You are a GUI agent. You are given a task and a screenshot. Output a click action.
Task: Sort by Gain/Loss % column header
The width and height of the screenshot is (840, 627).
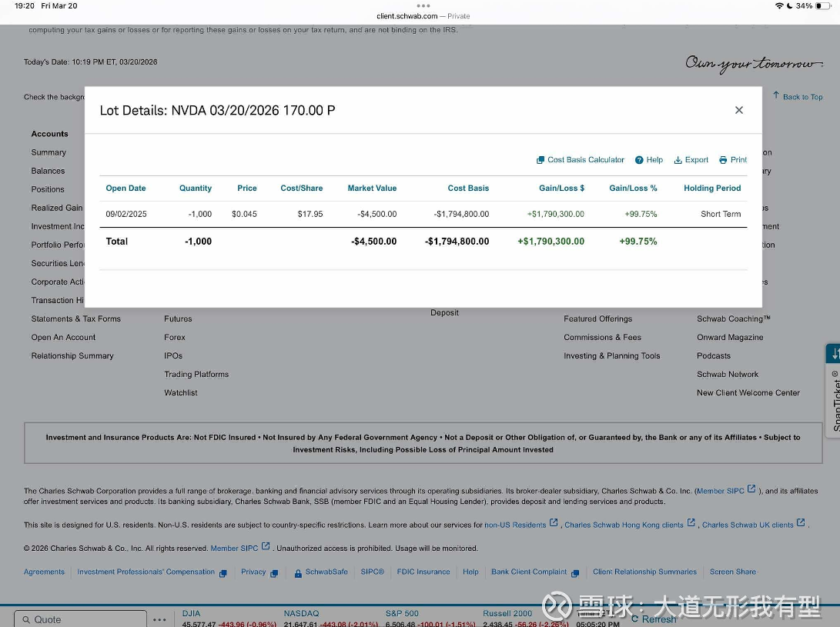(633, 188)
